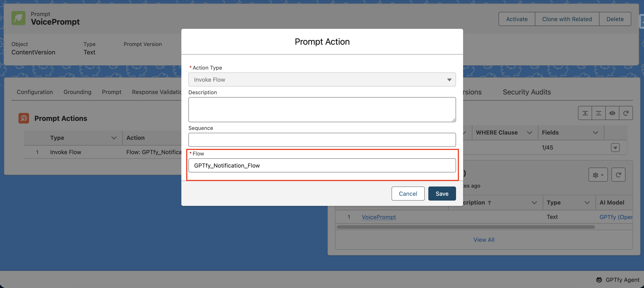This screenshot has width=644, height=288.
Task: Click the Prompt Actions section icon
Action: point(24,118)
